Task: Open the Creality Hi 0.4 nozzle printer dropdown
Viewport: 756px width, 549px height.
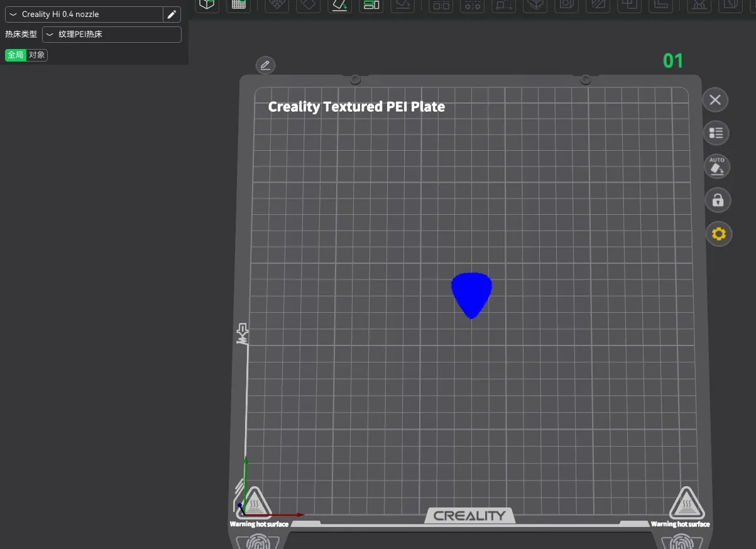Action: pyautogui.click(x=84, y=14)
